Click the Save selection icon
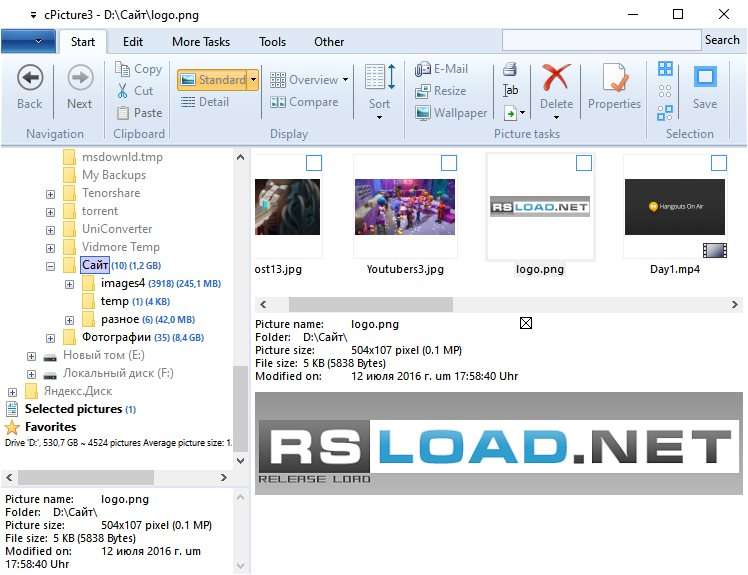 705,77
